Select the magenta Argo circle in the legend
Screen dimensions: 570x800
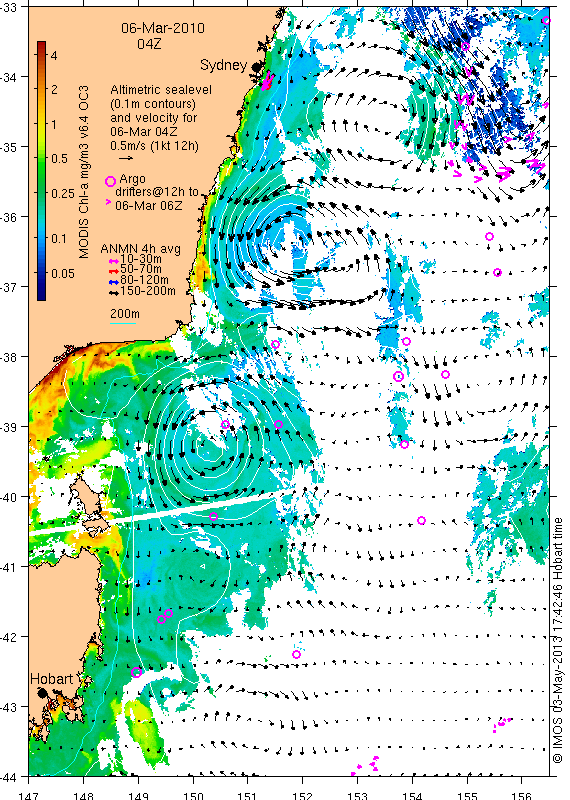[110, 181]
